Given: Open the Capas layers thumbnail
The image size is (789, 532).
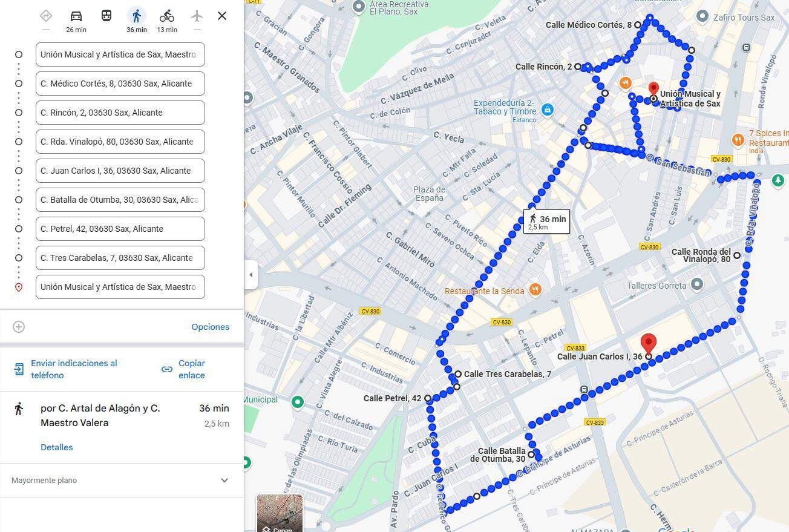Looking at the screenshot, I should click(280, 513).
